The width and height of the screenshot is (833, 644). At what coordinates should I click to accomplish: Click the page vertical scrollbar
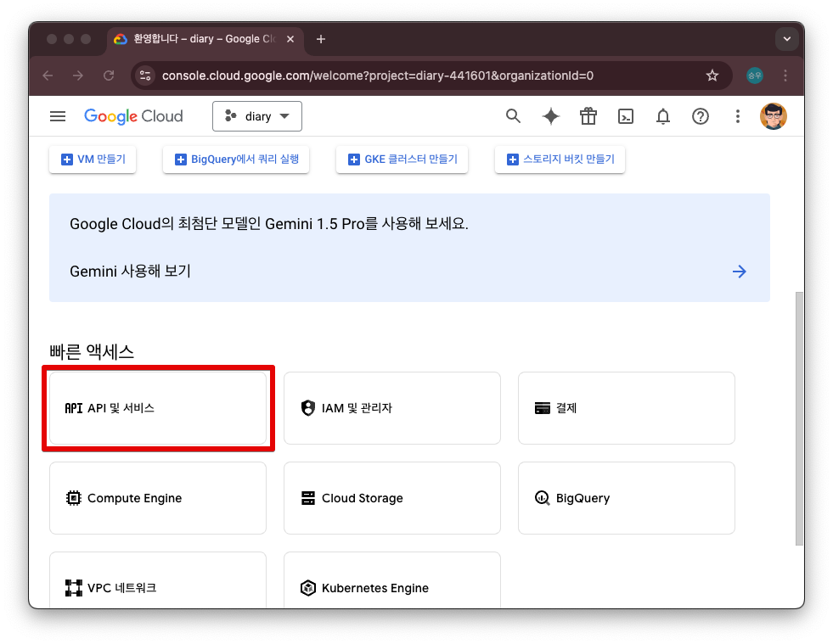[799, 418]
